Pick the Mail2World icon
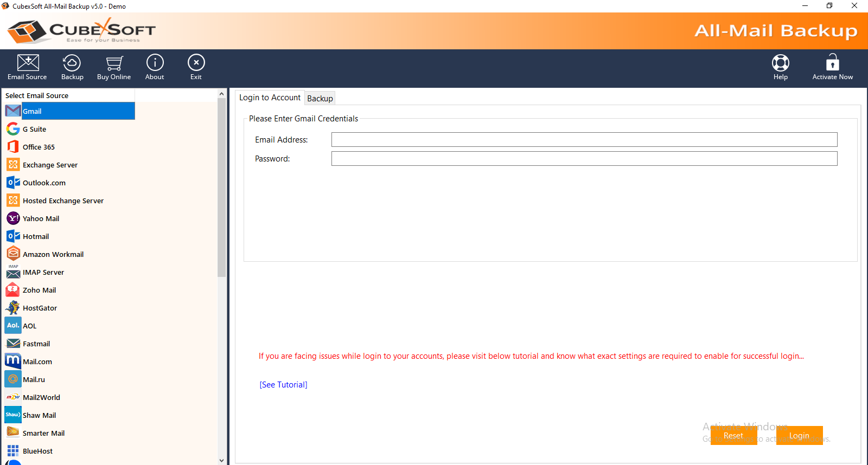Viewport: 868px width, 465px height. click(x=13, y=397)
